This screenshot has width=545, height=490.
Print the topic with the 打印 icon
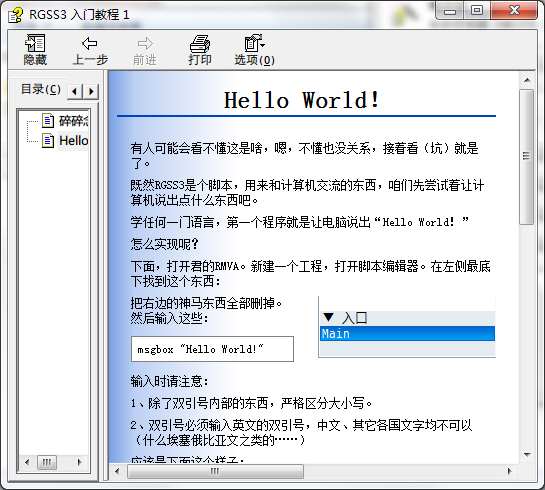pyautogui.click(x=200, y=50)
